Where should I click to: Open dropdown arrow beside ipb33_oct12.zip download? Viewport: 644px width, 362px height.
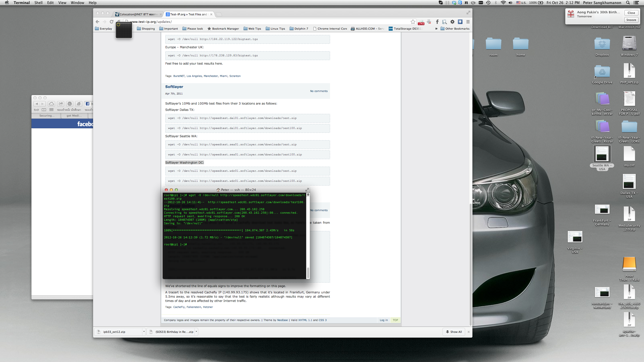point(144,332)
